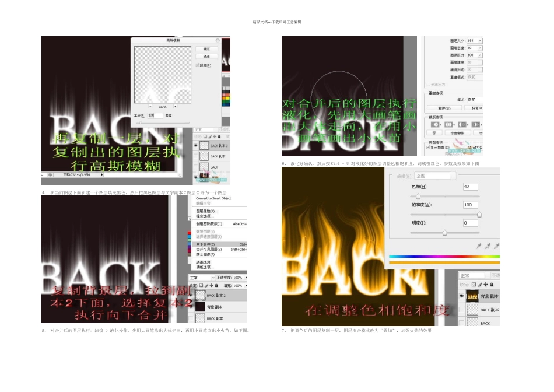554x392 pixels.
Task: Click lock all icon, first screenshot
Action: (219, 136)
